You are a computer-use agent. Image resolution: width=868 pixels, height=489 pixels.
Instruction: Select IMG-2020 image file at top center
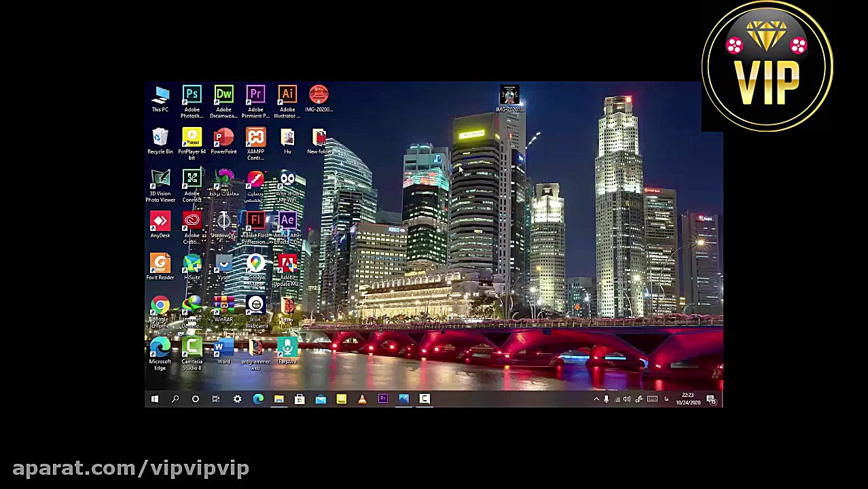509,98
